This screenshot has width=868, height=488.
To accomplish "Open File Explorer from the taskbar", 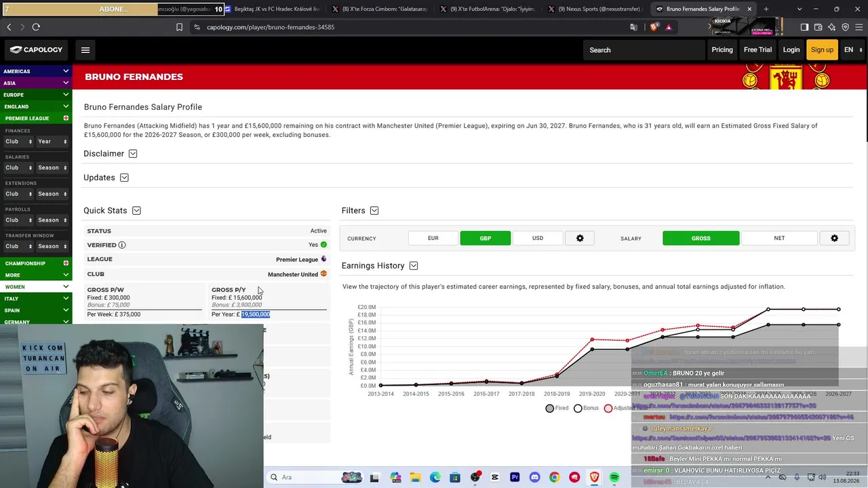I will (415, 477).
